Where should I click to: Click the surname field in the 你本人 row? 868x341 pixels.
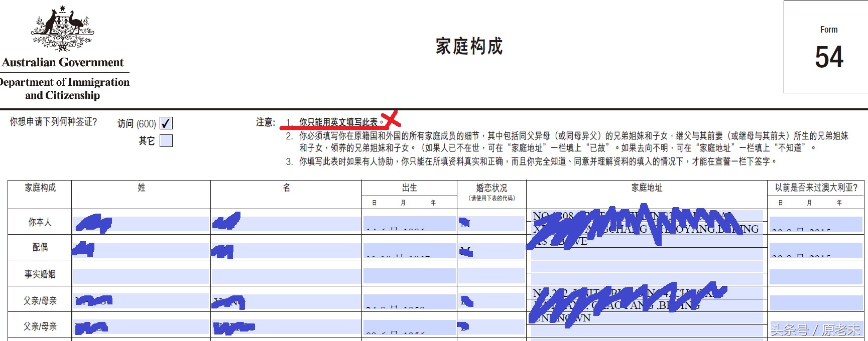(x=141, y=224)
